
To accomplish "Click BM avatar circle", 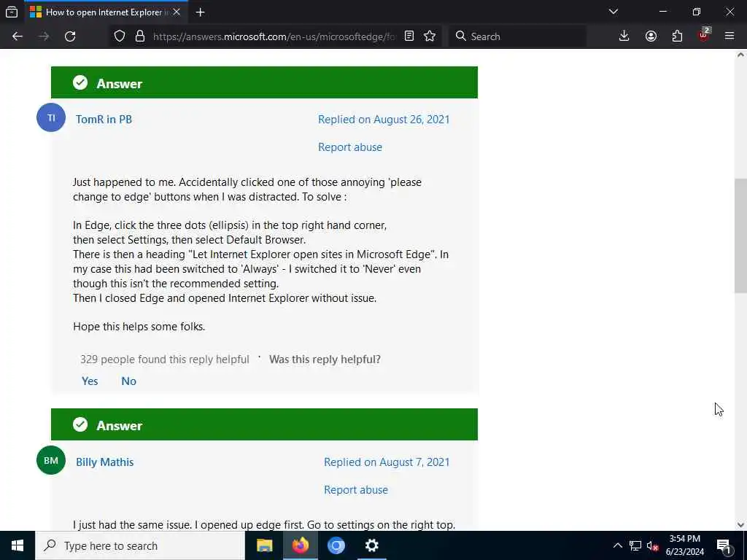I will click(51, 460).
